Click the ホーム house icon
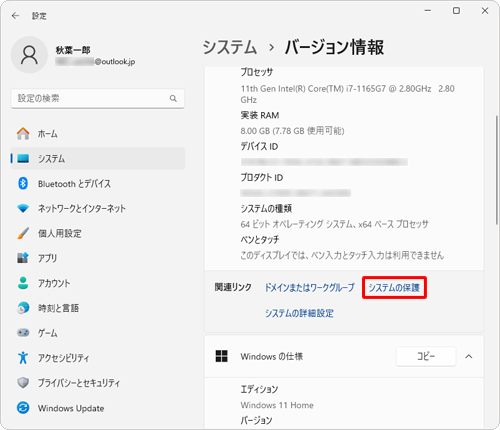 point(23,134)
